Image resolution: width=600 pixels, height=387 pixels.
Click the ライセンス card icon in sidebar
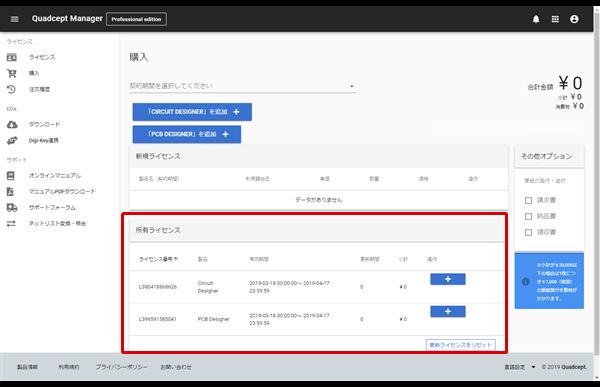pos(11,57)
